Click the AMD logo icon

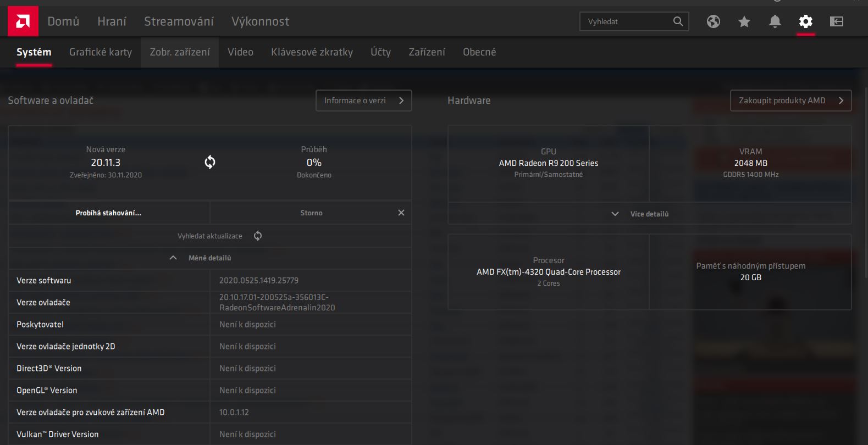pos(23,21)
